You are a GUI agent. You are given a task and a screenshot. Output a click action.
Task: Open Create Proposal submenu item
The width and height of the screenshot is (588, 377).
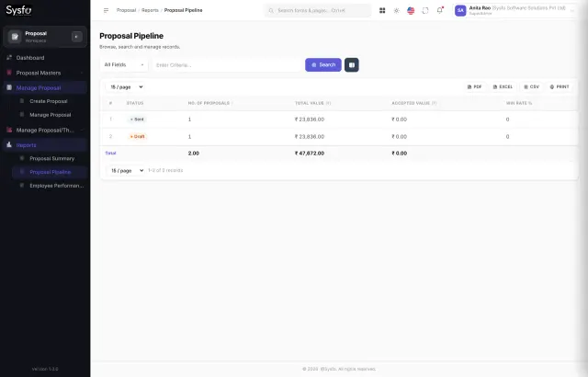[x=49, y=101]
